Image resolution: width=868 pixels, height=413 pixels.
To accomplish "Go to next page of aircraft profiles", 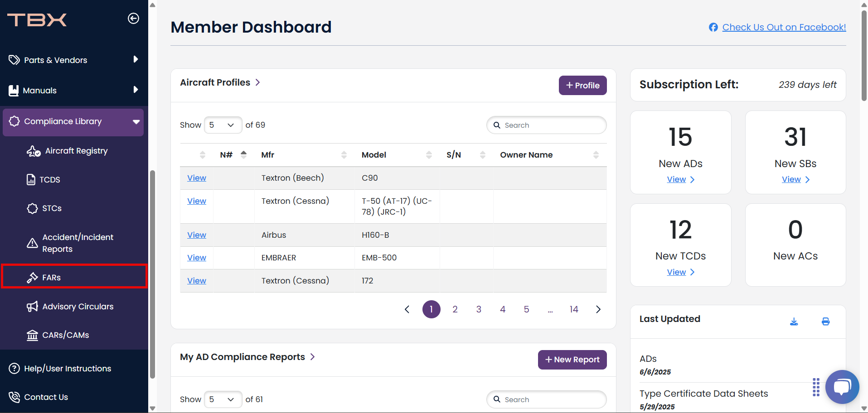I will coord(598,309).
